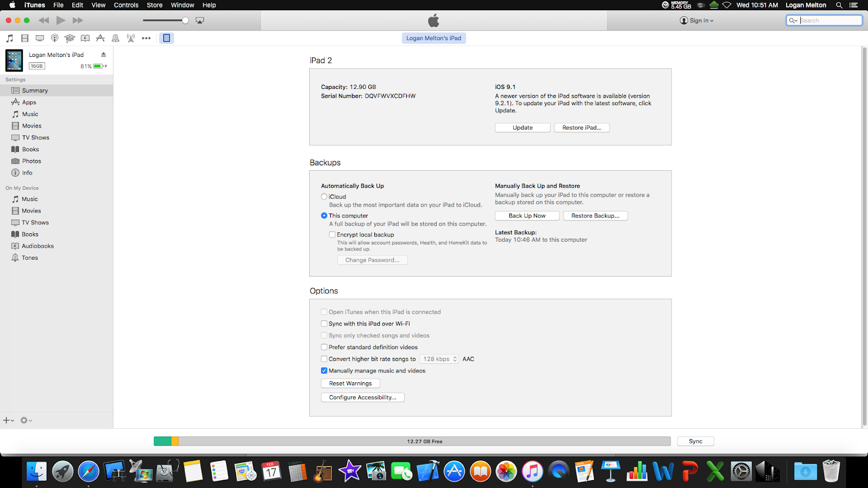Click the Sync button

pos(695,441)
